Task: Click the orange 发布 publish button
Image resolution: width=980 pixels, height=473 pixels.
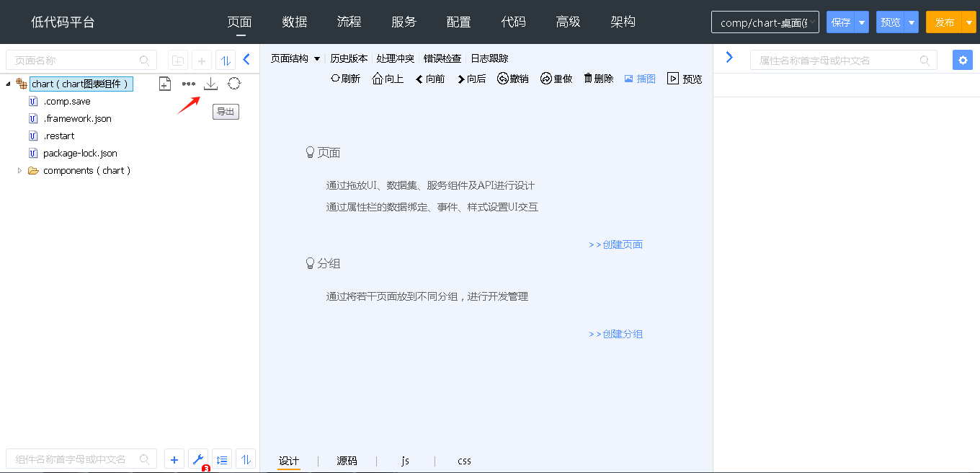Action: tap(945, 22)
